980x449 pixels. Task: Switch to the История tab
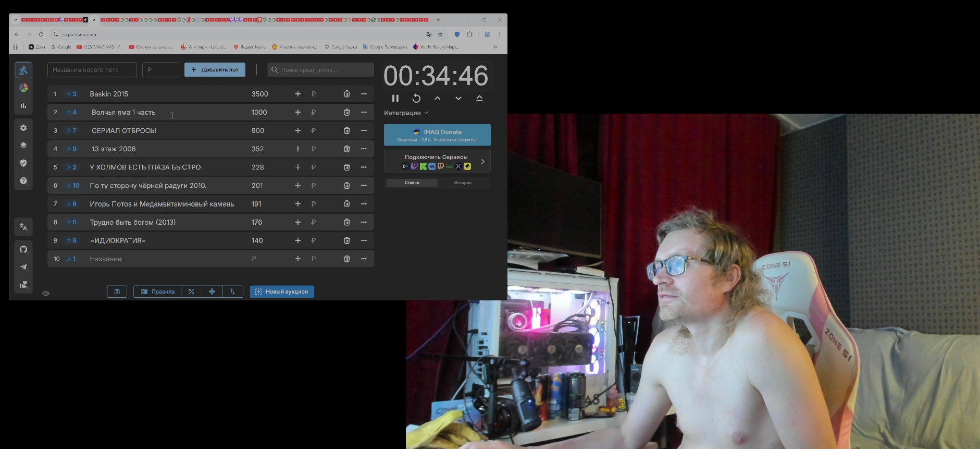pyautogui.click(x=463, y=183)
